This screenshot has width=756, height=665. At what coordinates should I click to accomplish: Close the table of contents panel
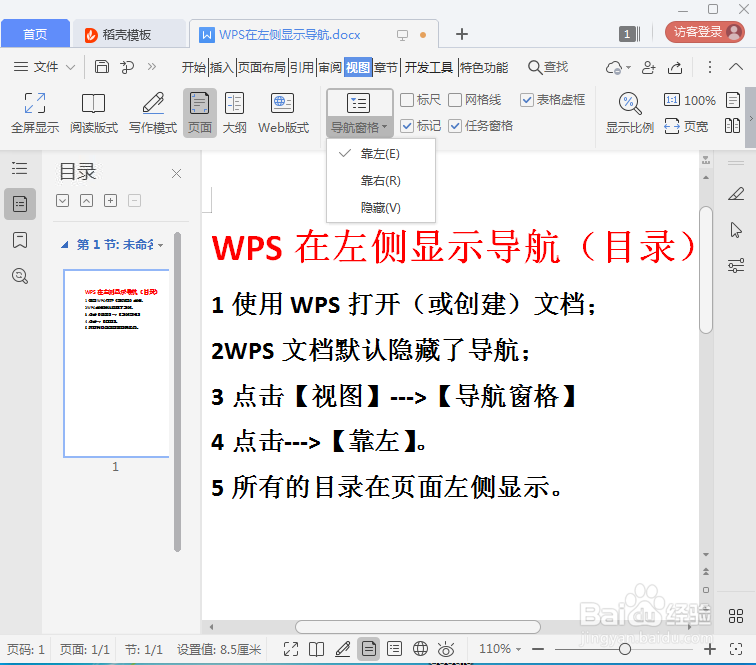coord(176,174)
